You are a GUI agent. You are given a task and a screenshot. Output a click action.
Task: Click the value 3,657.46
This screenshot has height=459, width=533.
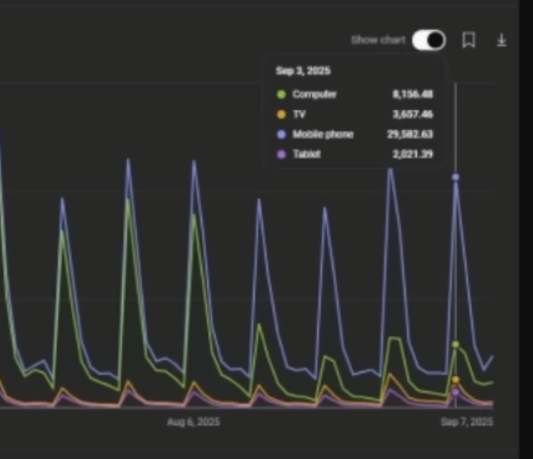click(413, 114)
